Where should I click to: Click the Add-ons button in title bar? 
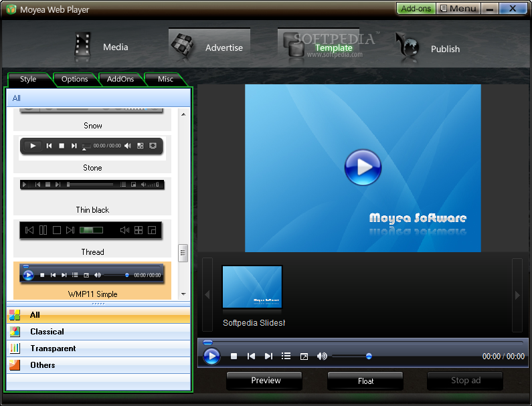tap(416, 9)
